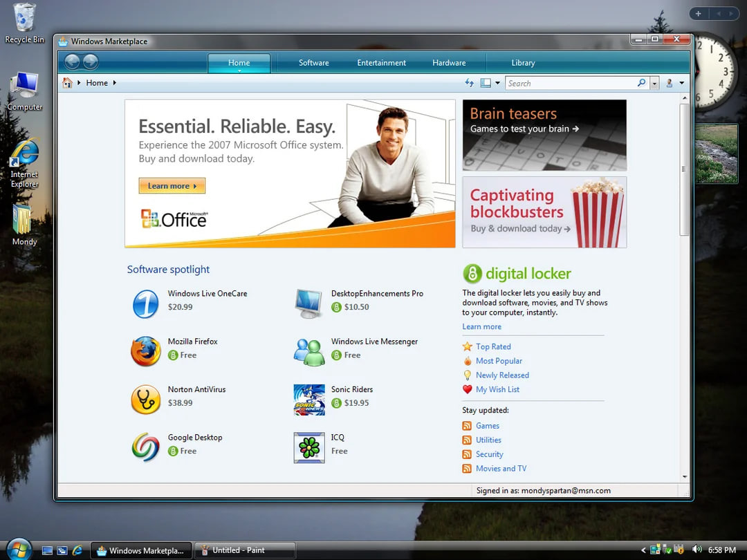Image resolution: width=747 pixels, height=560 pixels.
Task: Click the digital locker green logo
Action: (x=472, y=274)
